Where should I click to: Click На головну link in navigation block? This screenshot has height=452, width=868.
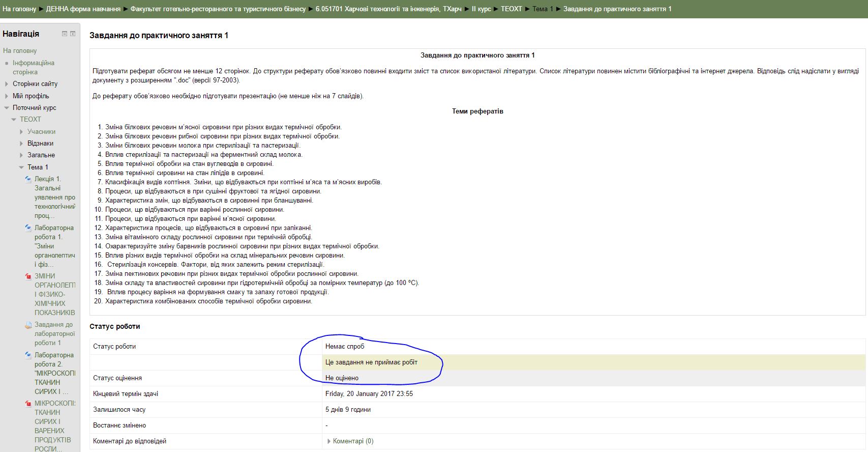click(x=20, y=51)
